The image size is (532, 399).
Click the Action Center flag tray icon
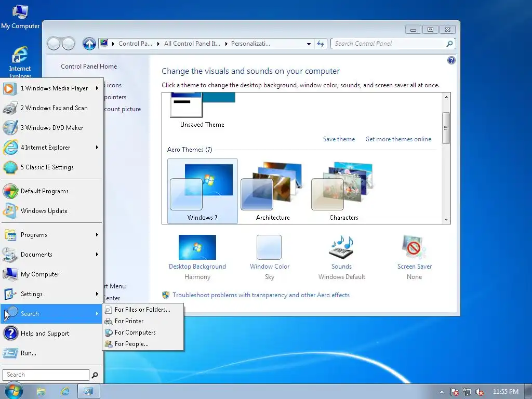click(454, 392)
